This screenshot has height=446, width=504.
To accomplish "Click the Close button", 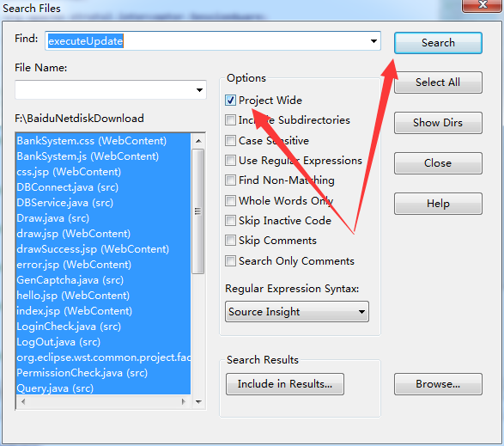I will click(x=438, y=163).
